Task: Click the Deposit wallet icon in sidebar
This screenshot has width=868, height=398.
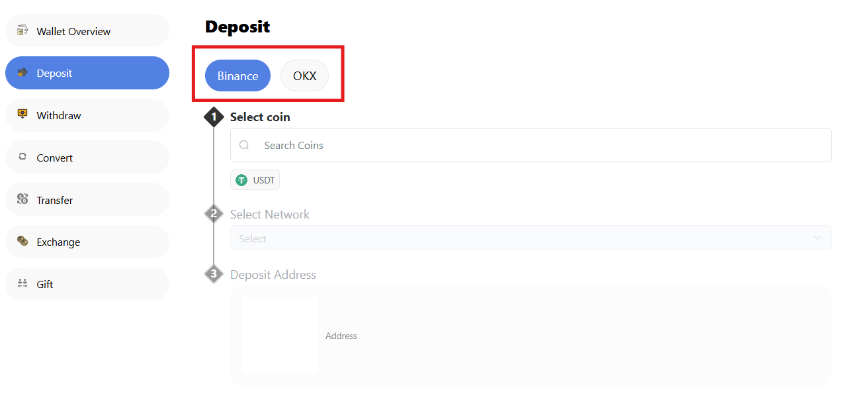Action: (22, 73)
